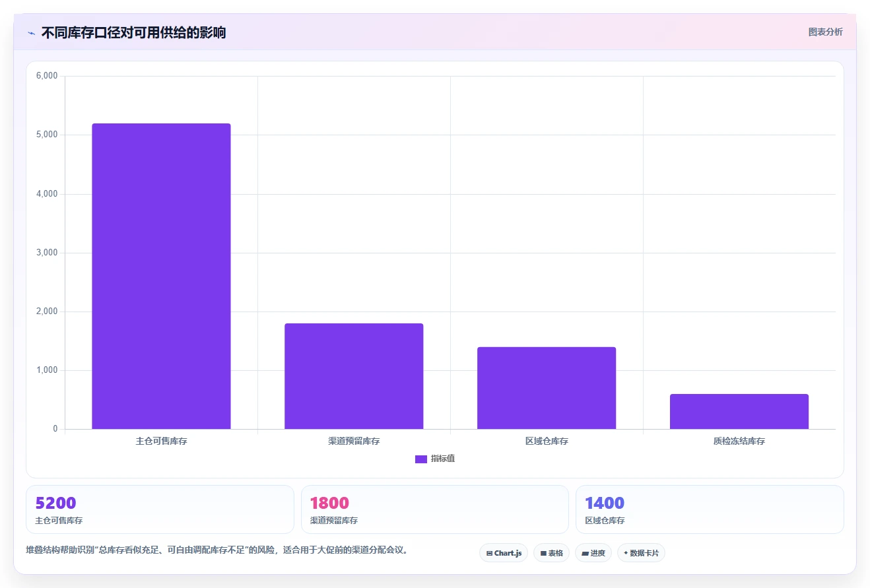Select the 数据卡片 tag chip
870x588 pixels.
coord(641,553)
